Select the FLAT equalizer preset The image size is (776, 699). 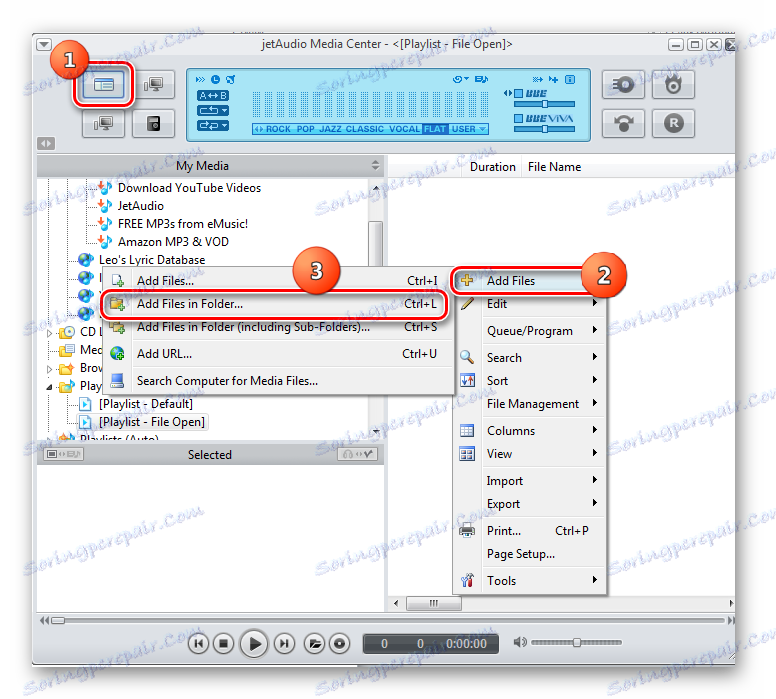coord(435,129)
